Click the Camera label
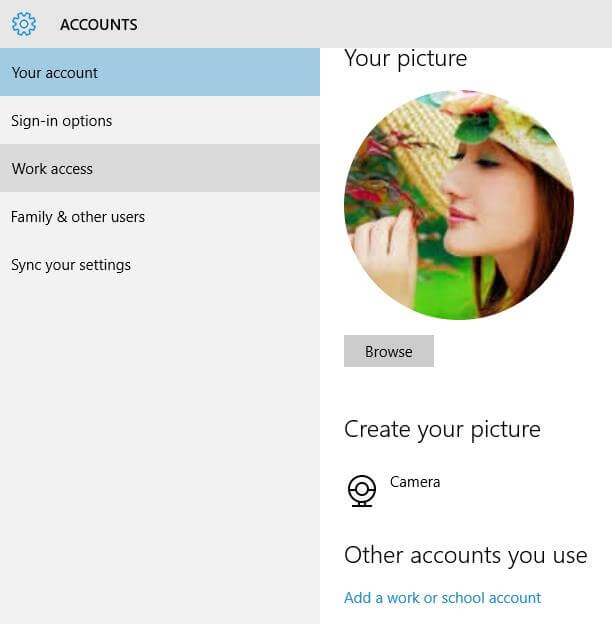This screenshot has width=612, height=624. tap(415, 482)
